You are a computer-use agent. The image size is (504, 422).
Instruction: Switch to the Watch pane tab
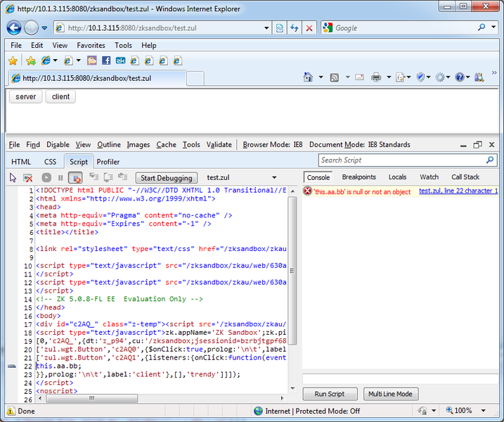429,177
